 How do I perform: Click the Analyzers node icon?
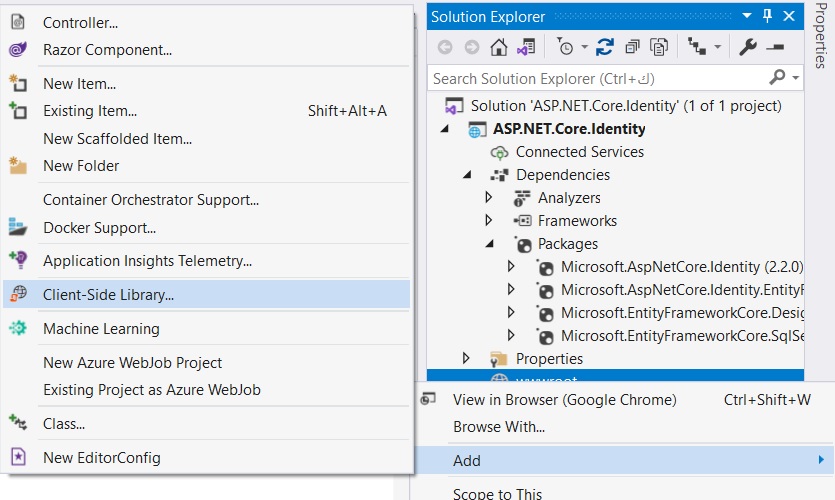521,198
